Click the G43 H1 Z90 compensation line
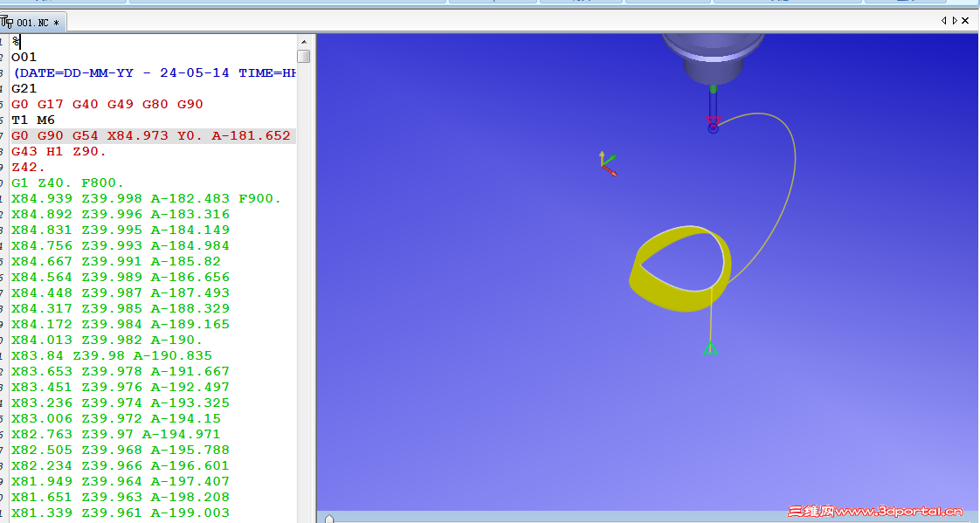This screenshot has height=523, width=980. click(61, 151)
